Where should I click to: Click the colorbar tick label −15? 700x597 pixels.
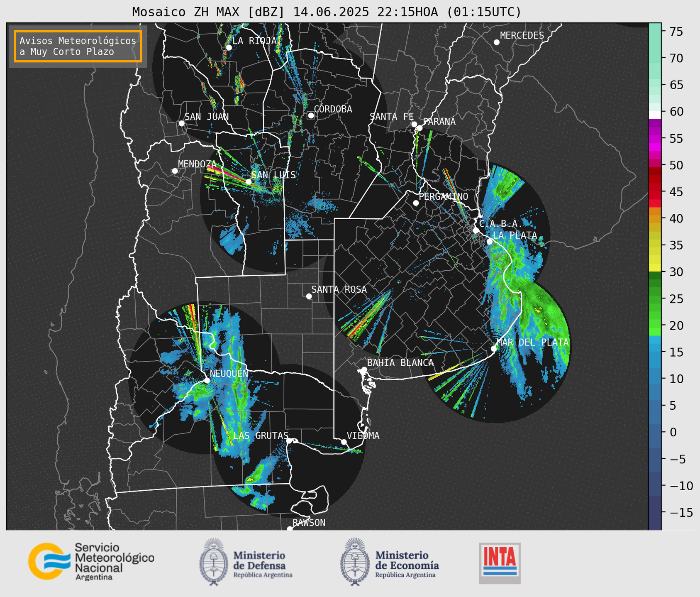pos(681,513)
